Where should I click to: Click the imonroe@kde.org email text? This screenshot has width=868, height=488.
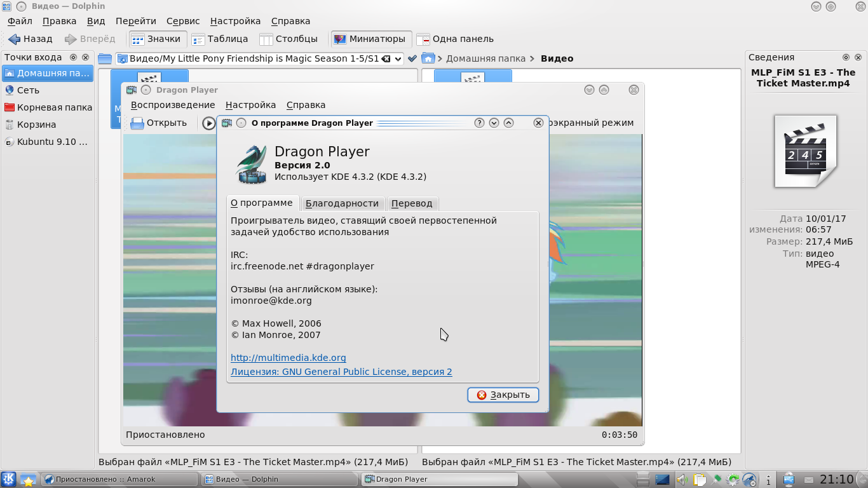click(271, 301)
